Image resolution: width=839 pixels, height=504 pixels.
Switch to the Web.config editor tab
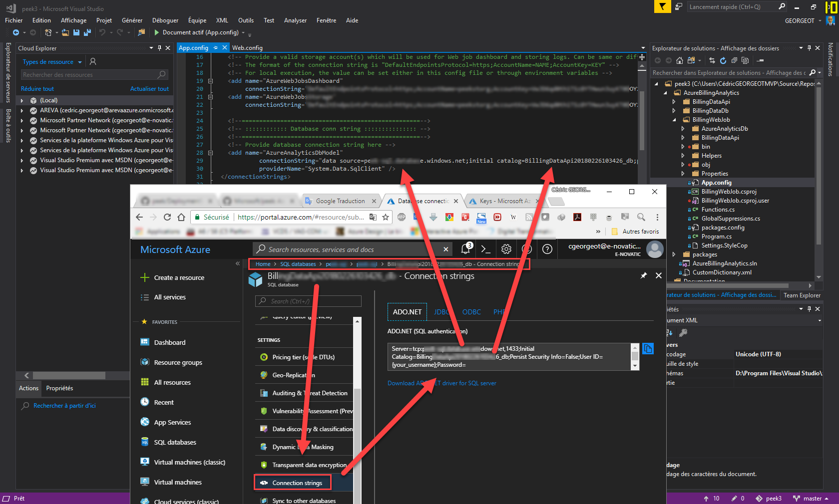247,48
